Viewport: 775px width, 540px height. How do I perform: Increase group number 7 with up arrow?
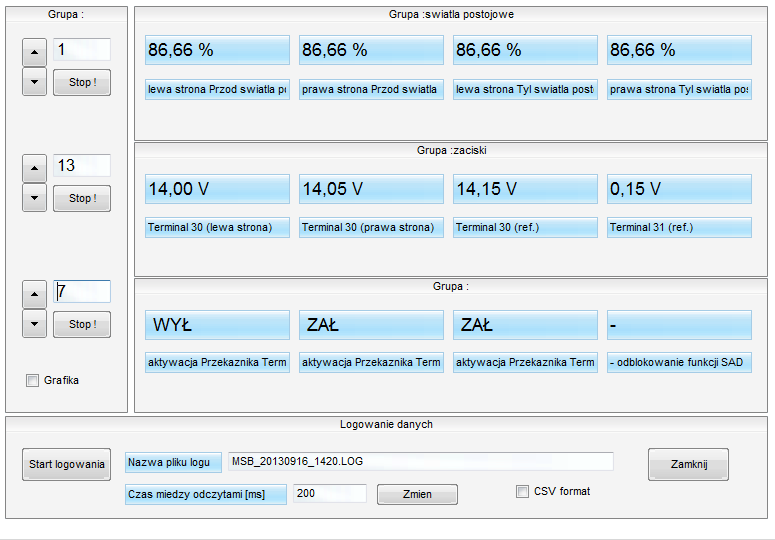34,294
